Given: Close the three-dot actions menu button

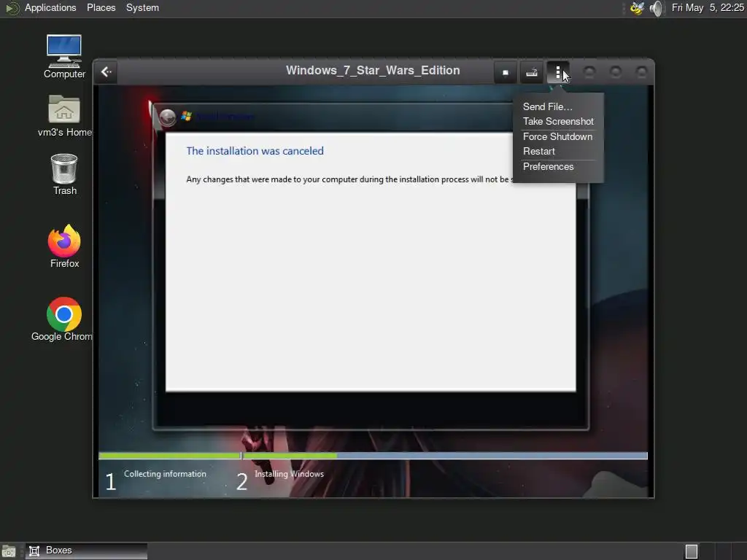Looking at the screenshot, I should coord(558,72).
